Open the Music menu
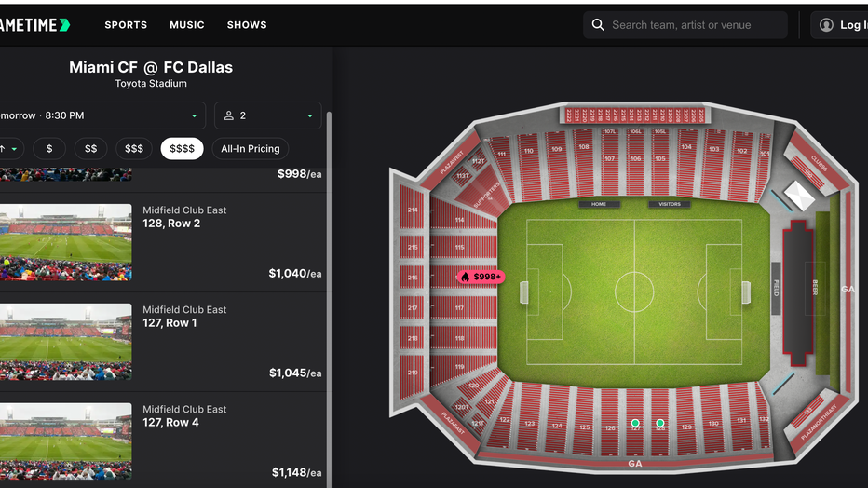The height and width of the screenshot is (488, 868). pyautogui.click(x=187, y=25)
